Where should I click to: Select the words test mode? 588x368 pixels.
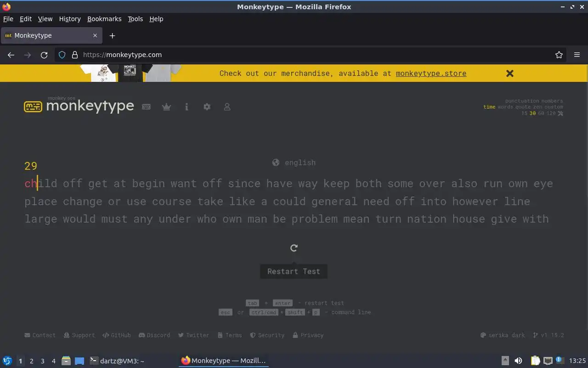[x=505, y=107]
